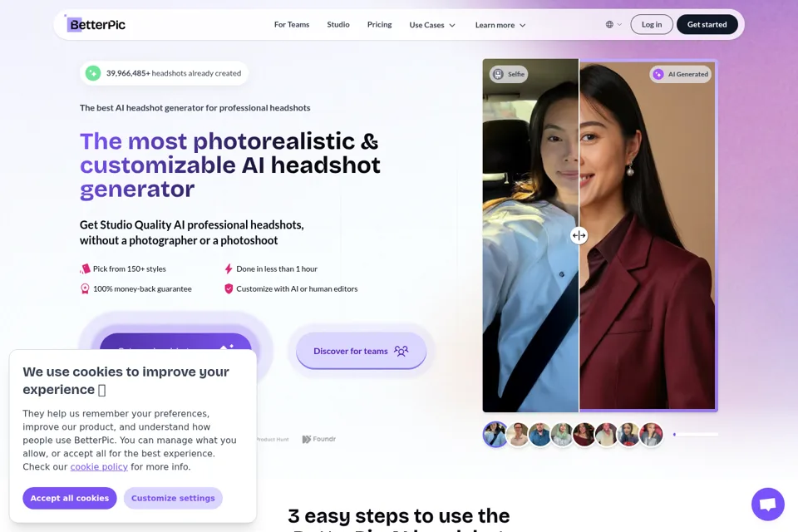Open the For Teams page
Image resolution: width=798 pixels, height=532 pixels.
292,24
